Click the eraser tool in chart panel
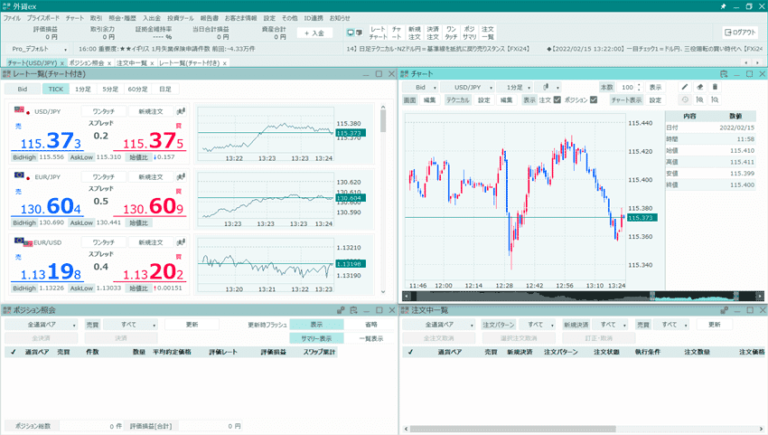 point(701,87)
